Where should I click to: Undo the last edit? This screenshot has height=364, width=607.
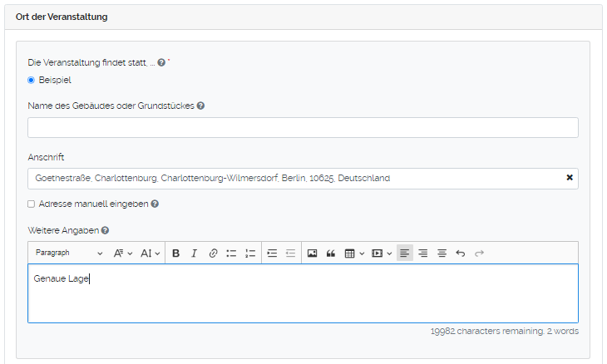tap(461, 253)
